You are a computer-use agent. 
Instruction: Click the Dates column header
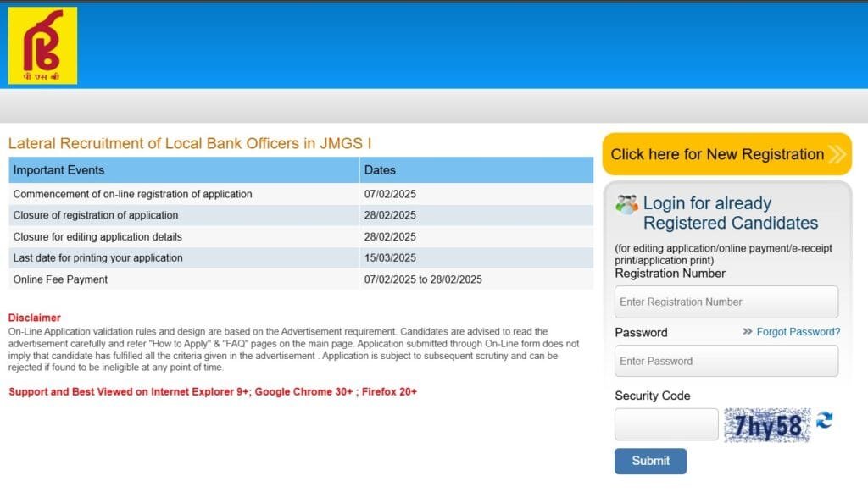[x=380, y=170]
